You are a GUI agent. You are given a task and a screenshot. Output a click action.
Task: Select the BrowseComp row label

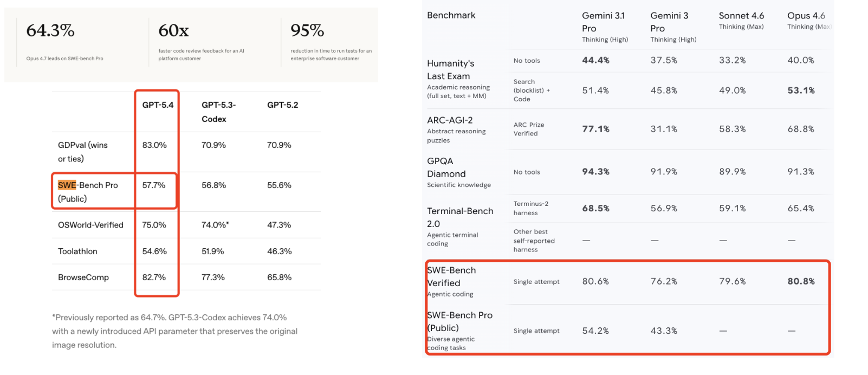point(83,277)
